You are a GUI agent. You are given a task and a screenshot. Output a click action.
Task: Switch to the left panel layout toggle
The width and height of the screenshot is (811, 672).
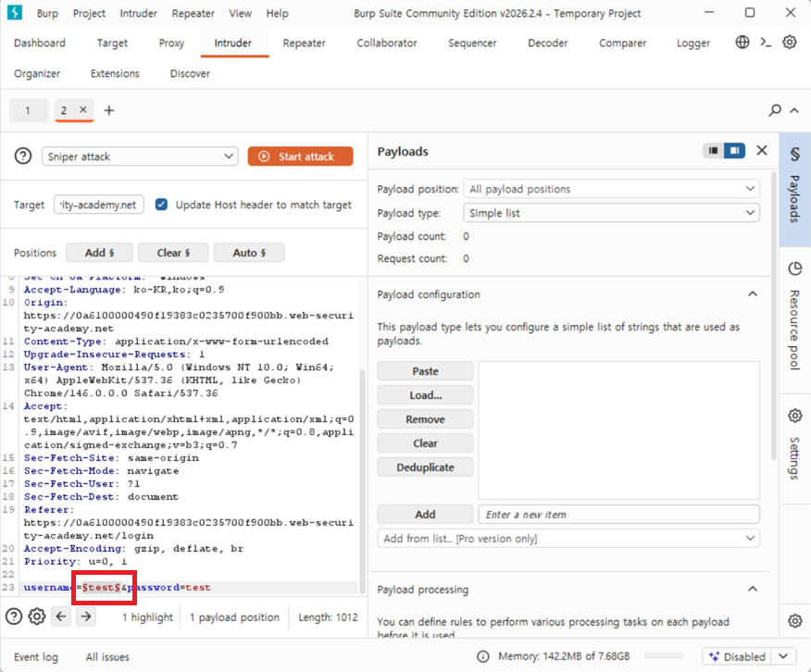713,151
